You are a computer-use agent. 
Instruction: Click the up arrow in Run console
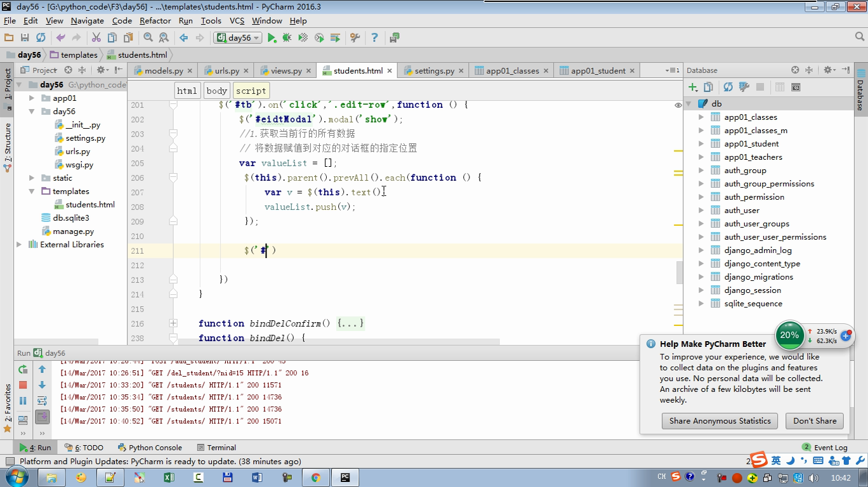[42, 369]
